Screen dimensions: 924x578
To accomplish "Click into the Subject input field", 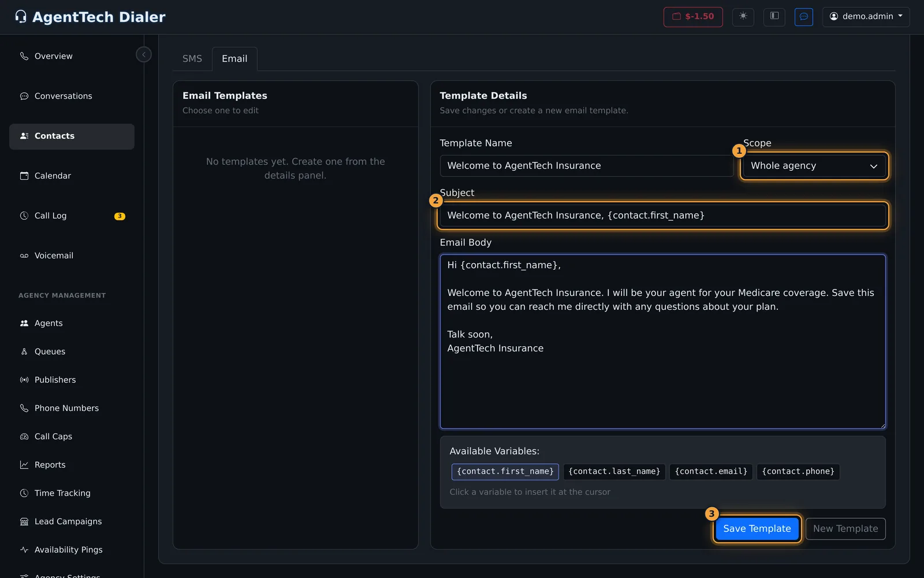I will tap(663, 216).
